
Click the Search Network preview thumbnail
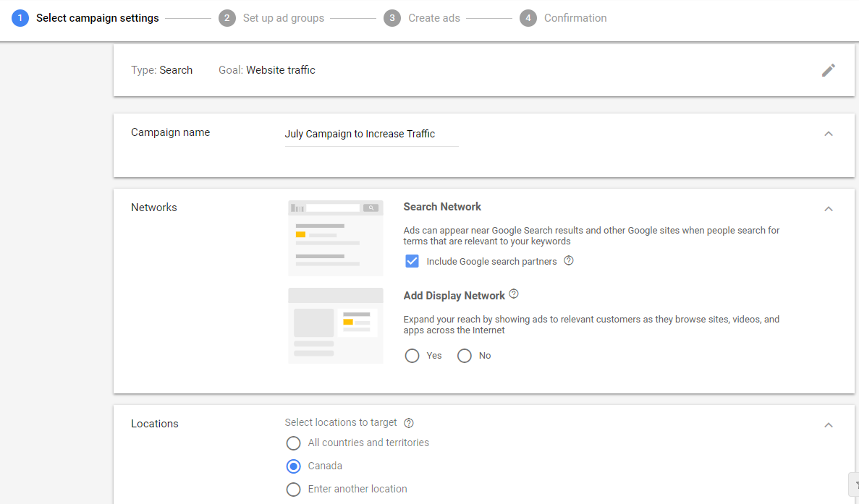coord(336,238)
